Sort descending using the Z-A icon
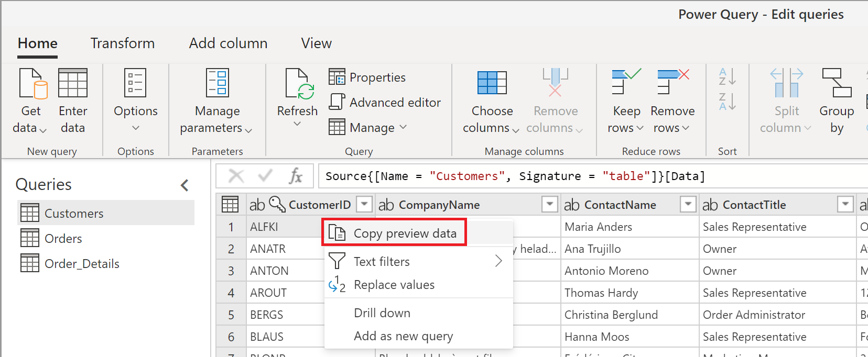The width and height of the screenshot is (868, 357). (x=727, y=102)
